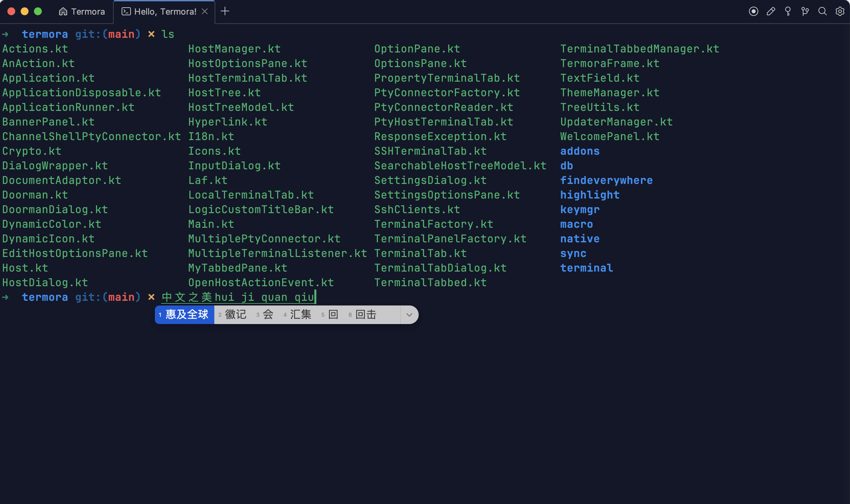
Task: Click the macro record icon in the toolbar
Action: click(754, 12)
